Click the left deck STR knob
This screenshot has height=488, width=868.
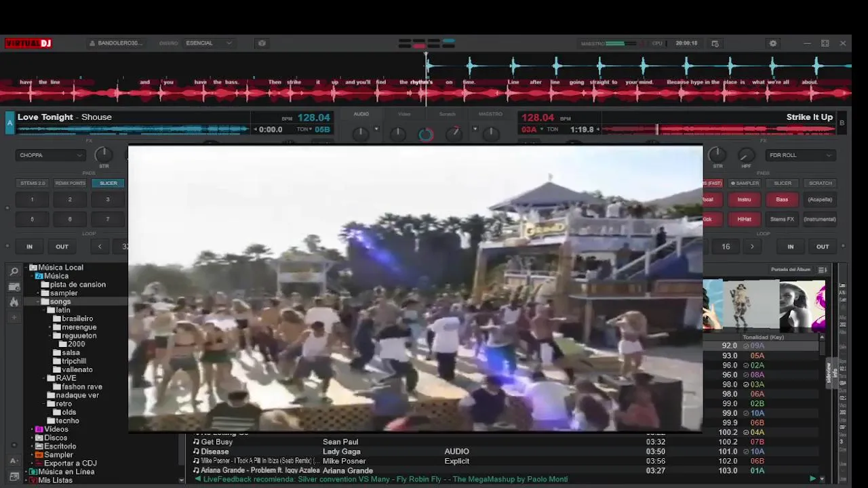[x=104, y=155]
